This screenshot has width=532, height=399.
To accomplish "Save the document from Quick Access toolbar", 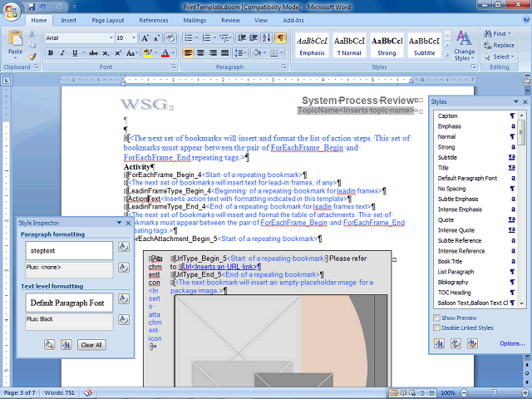I will pos(32,7).
